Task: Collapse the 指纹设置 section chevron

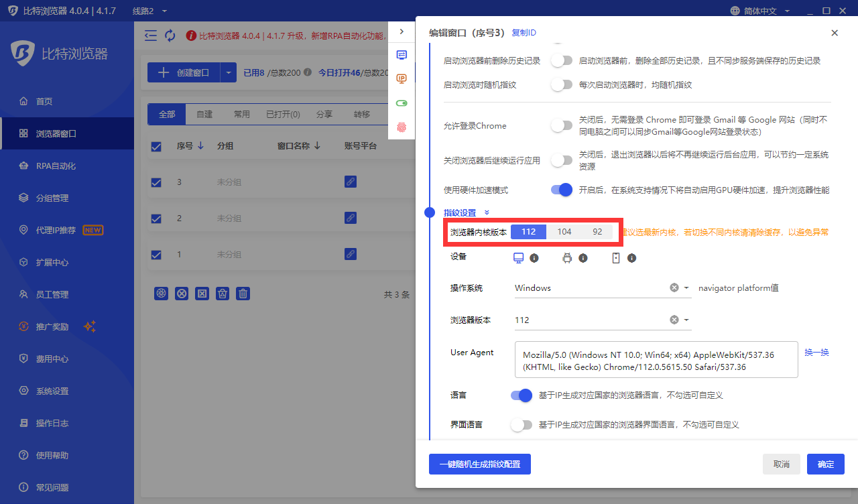Action: (487, 212)
